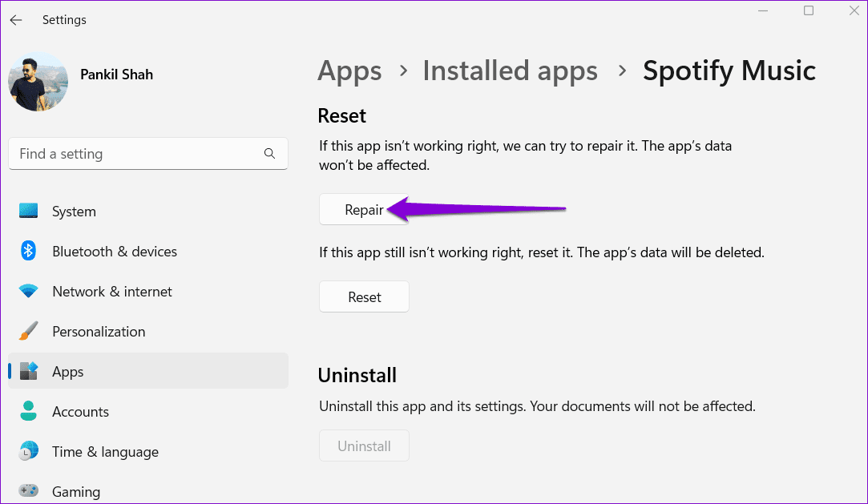This screenshot has height=504, width=868.
Task: Click the Bluetooth icon in sidebar
Action: [x=28, y=251]
